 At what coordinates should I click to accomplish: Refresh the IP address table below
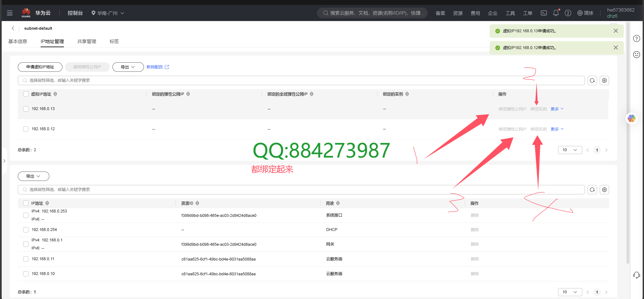[x=592, y=190]
